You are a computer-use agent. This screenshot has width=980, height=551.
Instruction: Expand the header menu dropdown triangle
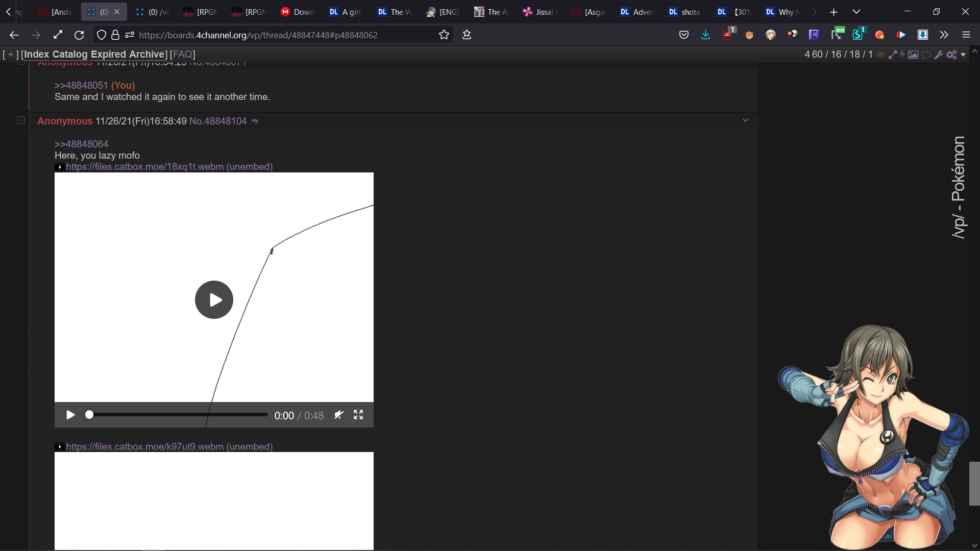point(963,55)
